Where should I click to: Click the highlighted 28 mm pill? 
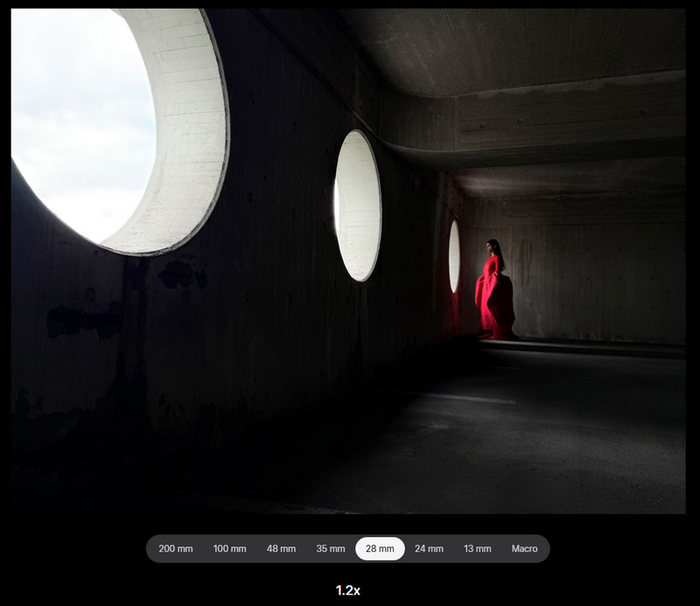(x=380, y=549)
